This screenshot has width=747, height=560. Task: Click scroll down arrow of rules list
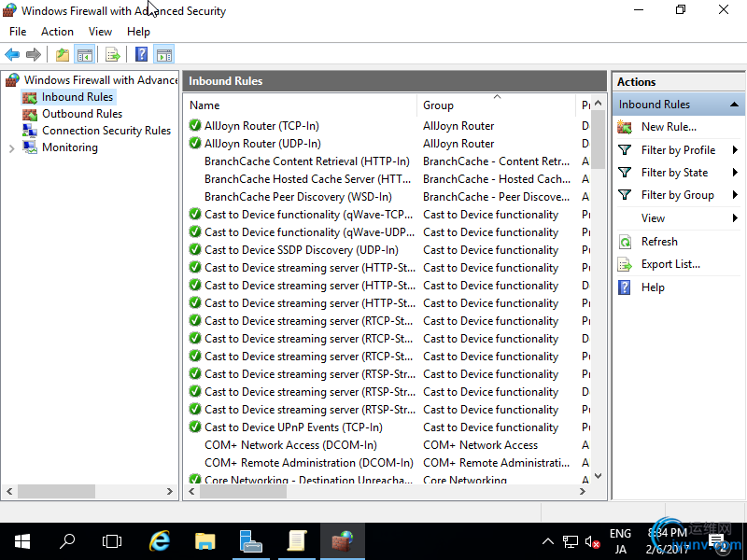pyautogui.click(x=599, y=476)
